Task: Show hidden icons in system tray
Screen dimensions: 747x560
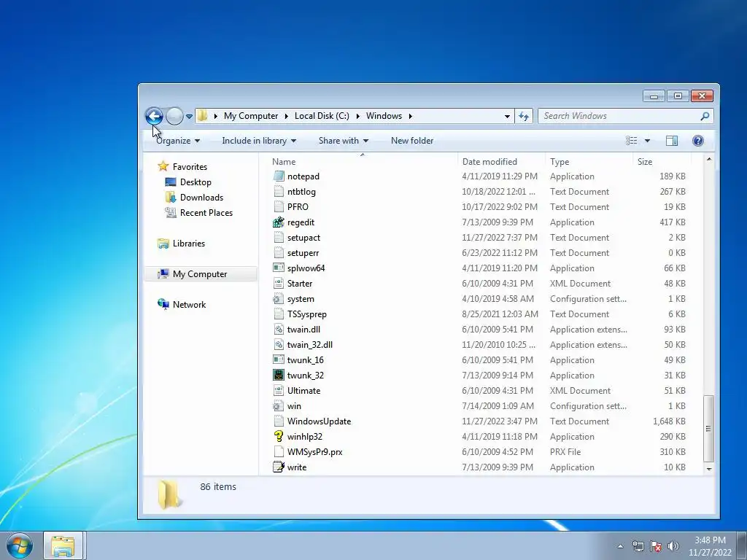Action: 620,546
